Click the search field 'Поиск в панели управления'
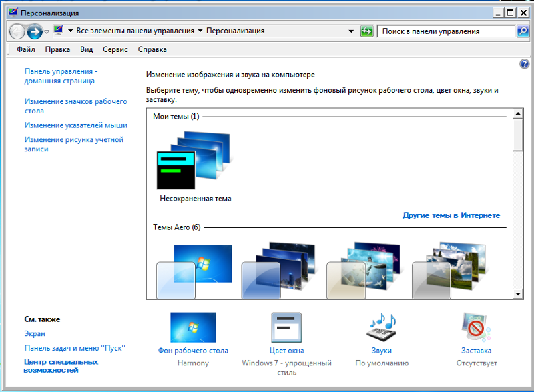This screenshot has width=534, height=392. (446, 31)
